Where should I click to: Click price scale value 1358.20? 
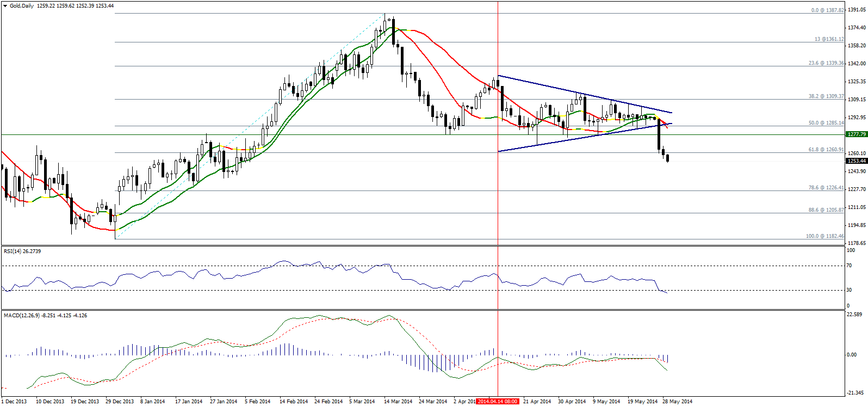coord(857,46)
